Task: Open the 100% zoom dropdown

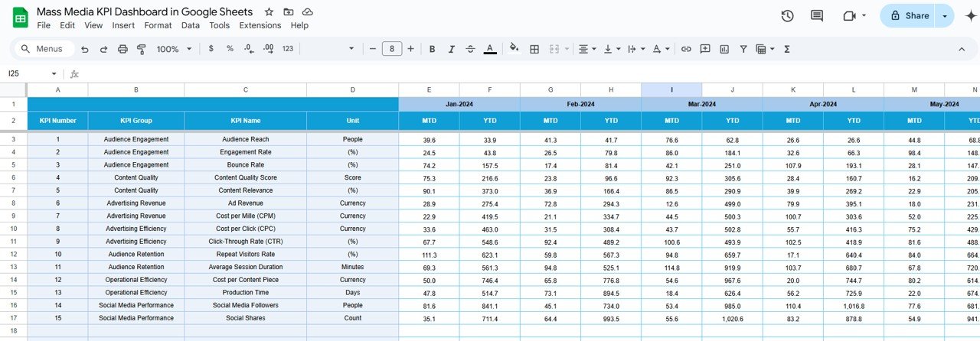Action: 173,49
